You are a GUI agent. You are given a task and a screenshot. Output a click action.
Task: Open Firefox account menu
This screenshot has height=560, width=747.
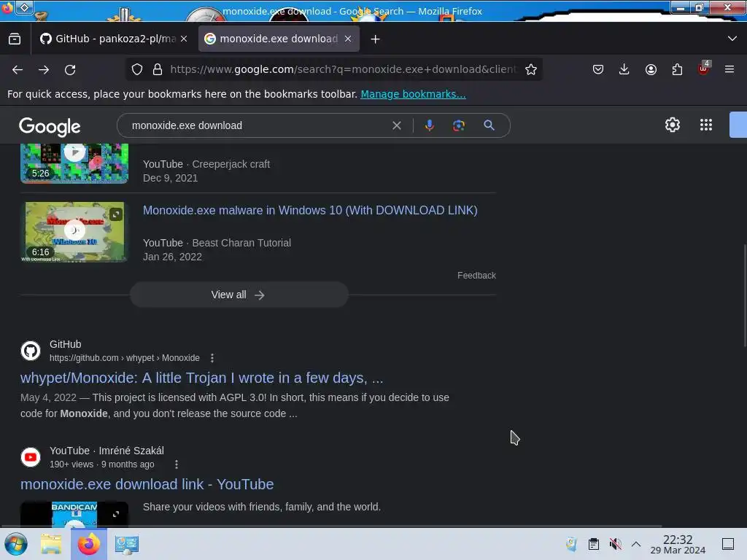coord(651,69)
